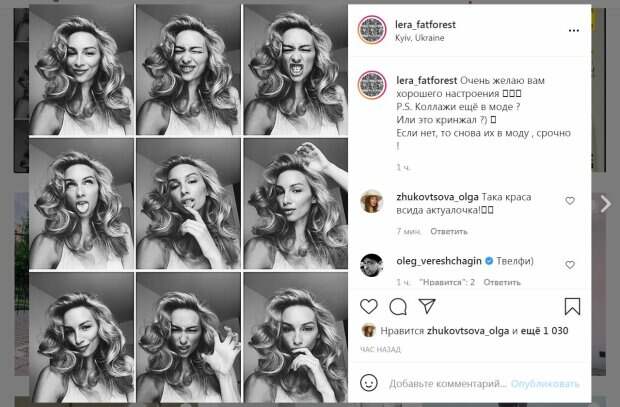Click the center photo in the collage

[x=188, y=203]
